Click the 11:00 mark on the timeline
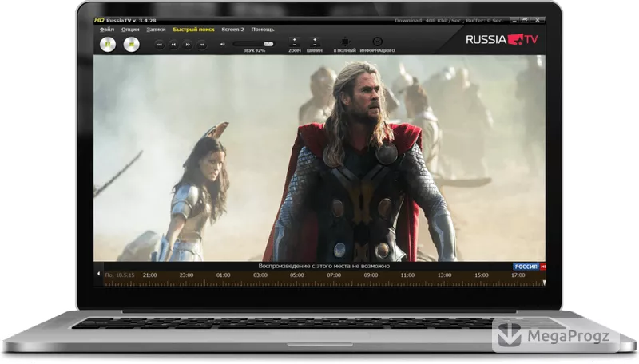The width and height of the screenshot is (639, 364). pyautogui.click(x=407, y=275)
